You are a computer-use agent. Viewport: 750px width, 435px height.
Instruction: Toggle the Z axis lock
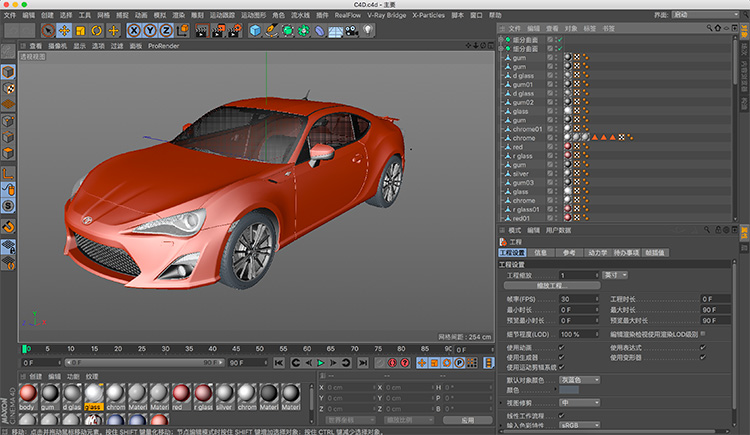[166, 31]
